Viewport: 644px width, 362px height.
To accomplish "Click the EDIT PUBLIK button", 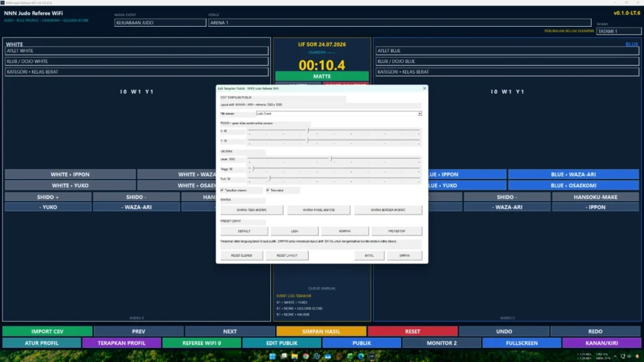I will (x=282, y=343).
